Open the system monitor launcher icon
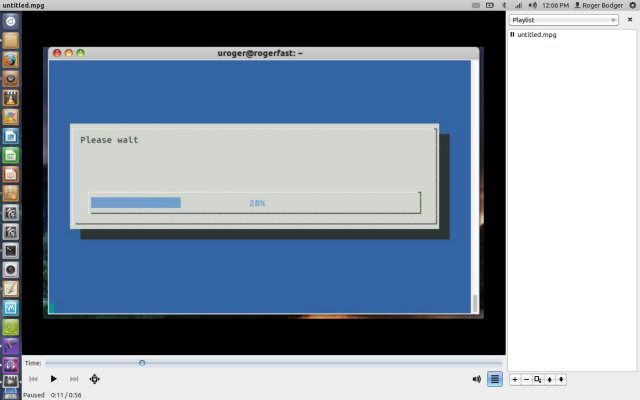This screenshot has height=400, width=640. [11, 308]
